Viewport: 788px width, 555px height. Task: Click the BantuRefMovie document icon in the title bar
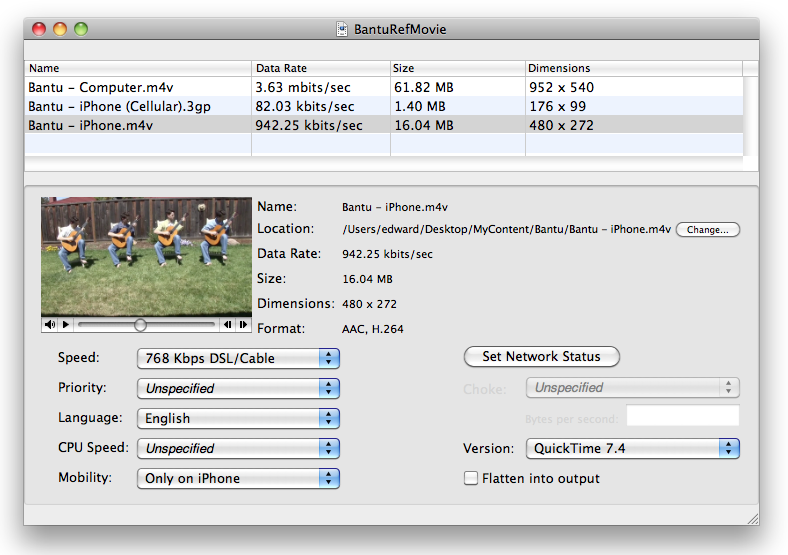coord(341,29)
